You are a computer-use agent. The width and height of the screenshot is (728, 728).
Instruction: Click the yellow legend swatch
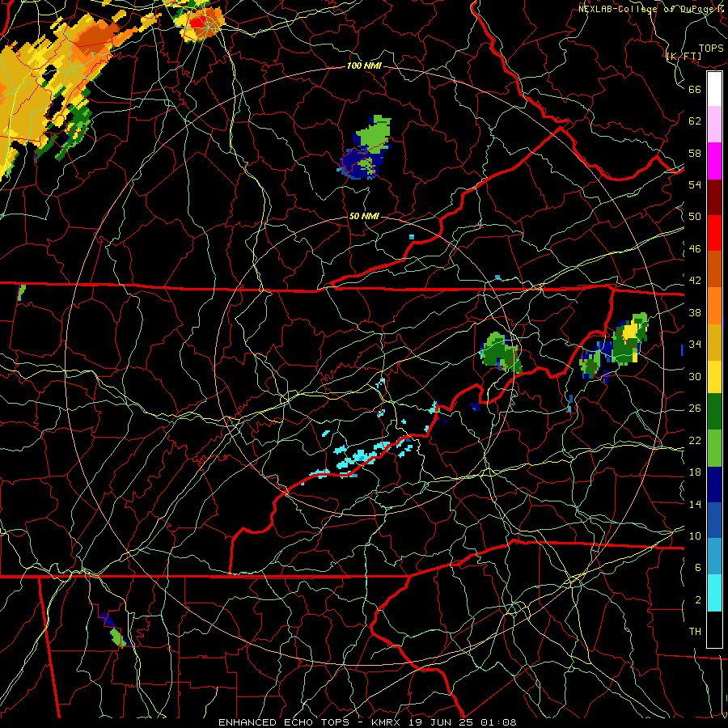click(714, 377)
